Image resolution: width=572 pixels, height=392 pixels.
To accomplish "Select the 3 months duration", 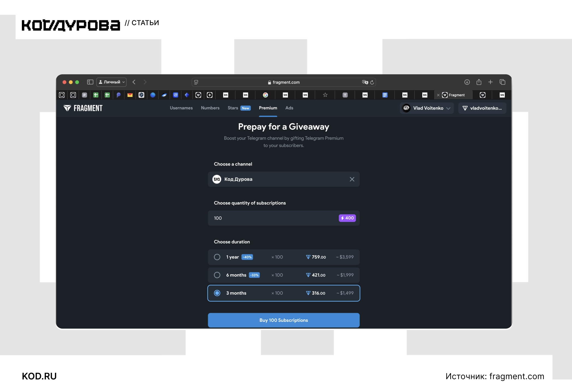I will pyautogui.click(x=284, y=293).
